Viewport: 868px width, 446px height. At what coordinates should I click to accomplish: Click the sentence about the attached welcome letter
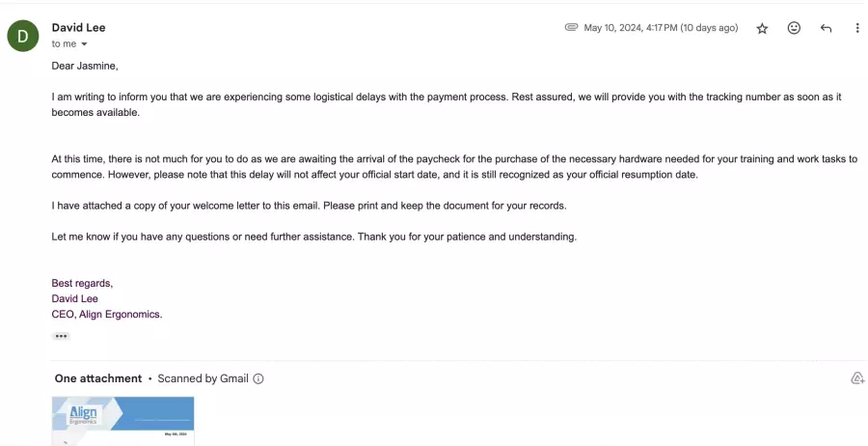coord(309,206)
